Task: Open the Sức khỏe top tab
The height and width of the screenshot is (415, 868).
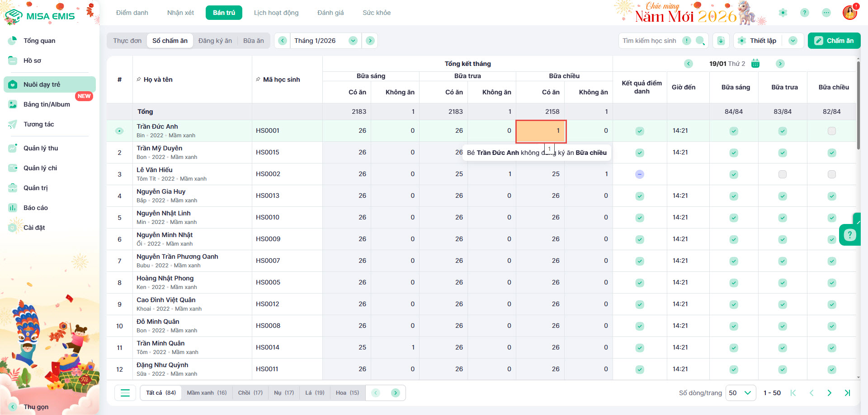Action: click(x=376, y=13)
